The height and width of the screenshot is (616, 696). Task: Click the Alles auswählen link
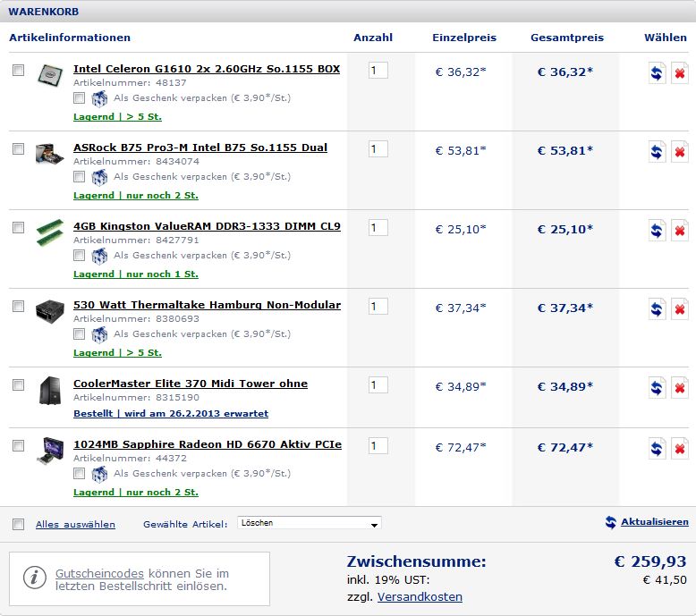coord(75,524)
